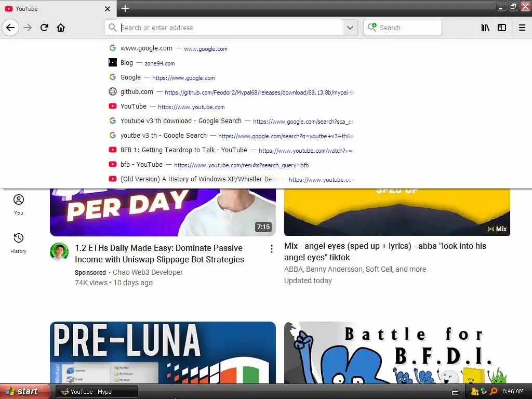Select BFB 1: Getting Teardrop to Talk

click(x=231, y=150)
